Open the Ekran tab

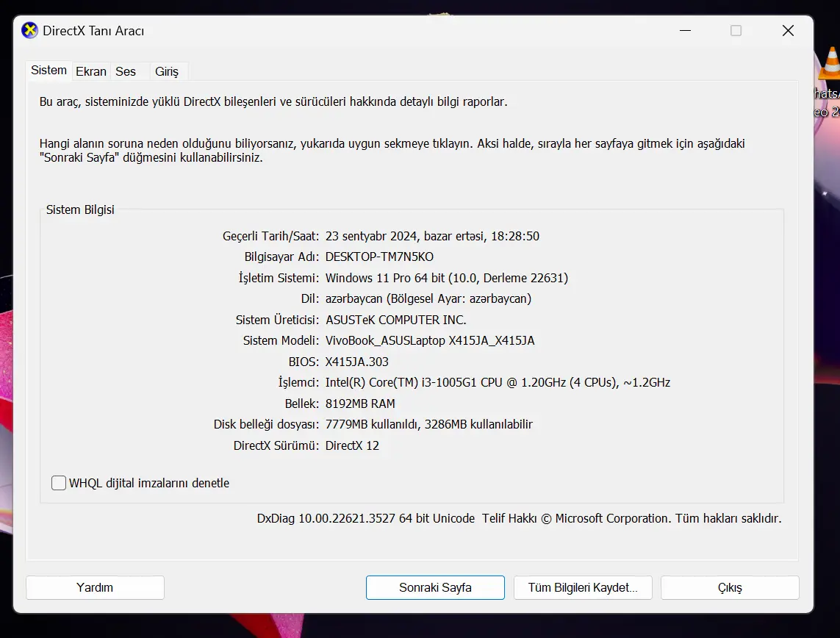click(91, 71)
